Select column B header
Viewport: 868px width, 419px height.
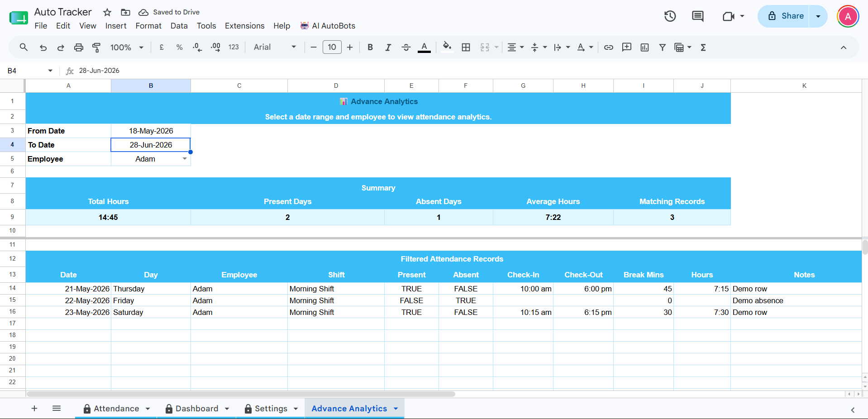click(x=151, y=86)
